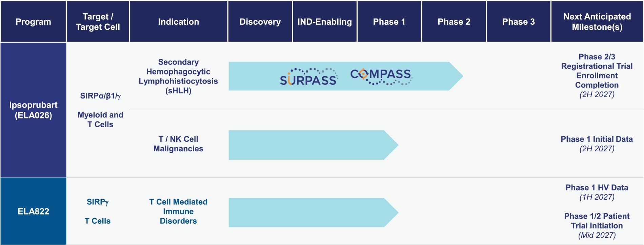Click the Phase 1 column header
The image size is (644, 245).
click(x=389, y=22)
